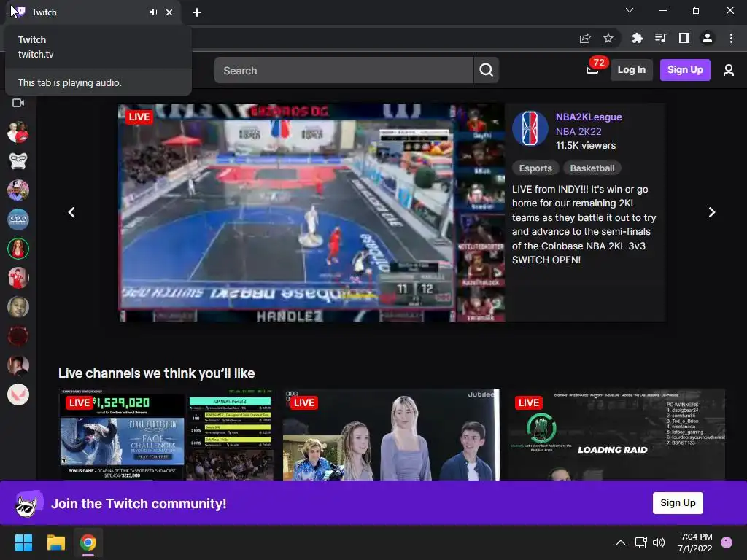Open the notifications inbox with the 72 badge

pos(593,69)
